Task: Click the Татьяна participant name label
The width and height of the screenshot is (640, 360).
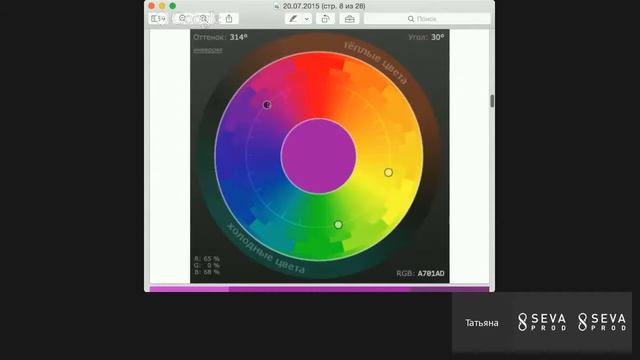Action: coord(482,323)
